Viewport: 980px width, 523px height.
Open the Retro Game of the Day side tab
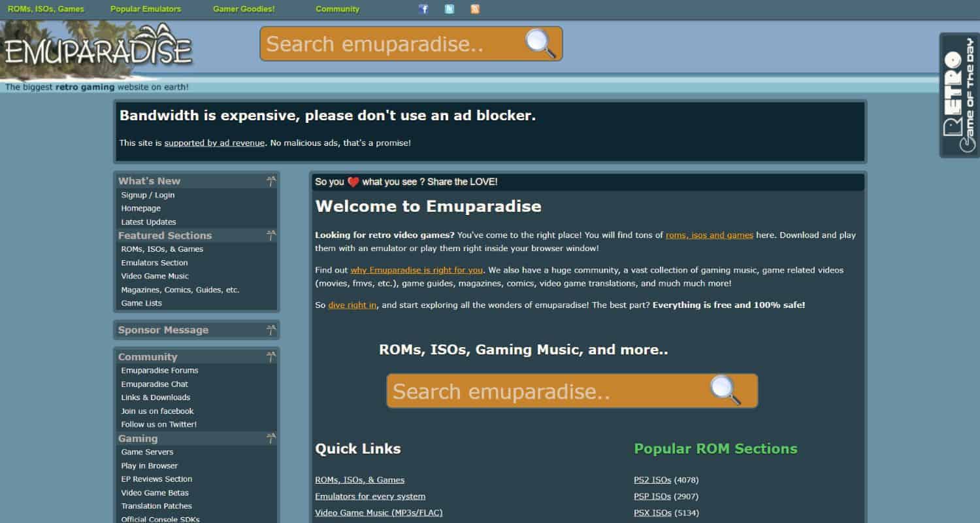959,95
